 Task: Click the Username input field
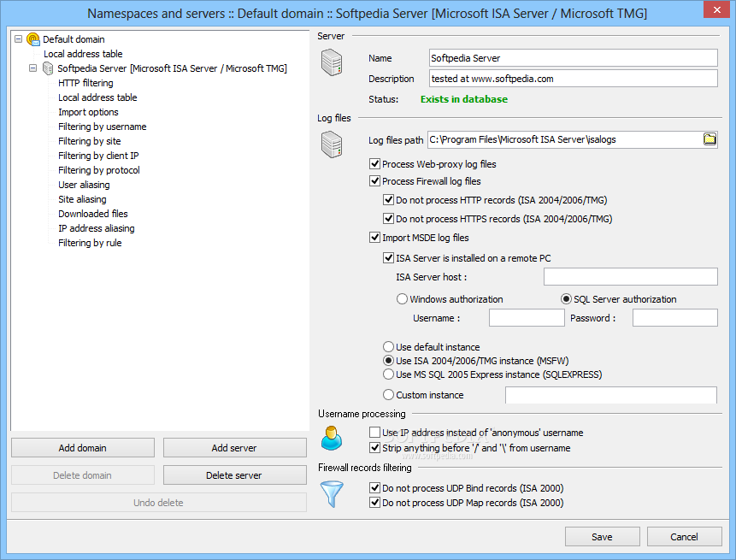(527, 318)
